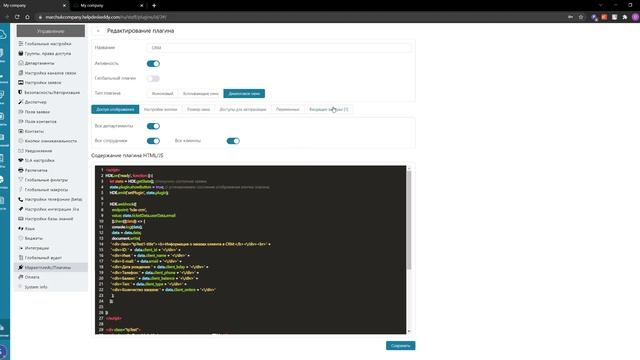This screenshot has height=360, width=640.
Task: Select Всплывающее окно plugin type
Action: click(x=200, y=93)
